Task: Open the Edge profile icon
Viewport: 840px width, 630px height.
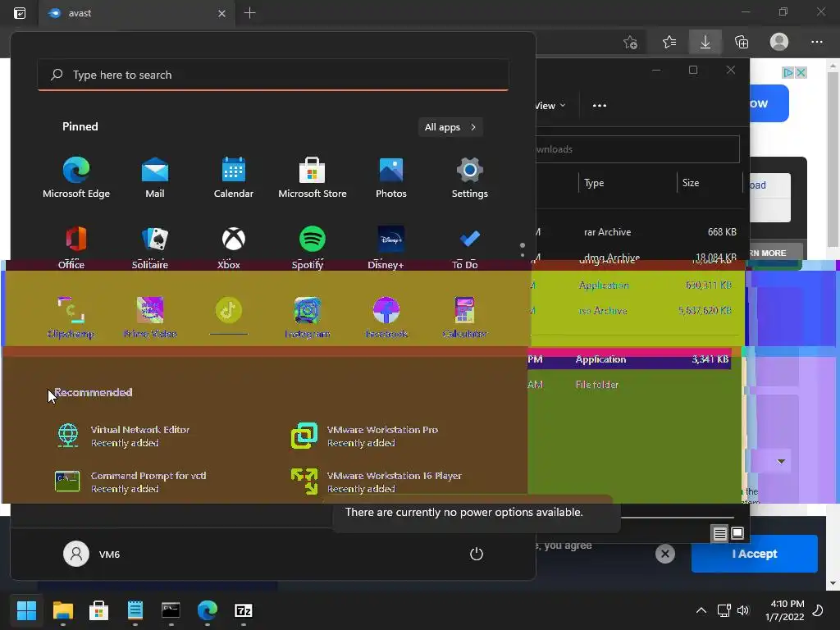Action: pos(779,42)
